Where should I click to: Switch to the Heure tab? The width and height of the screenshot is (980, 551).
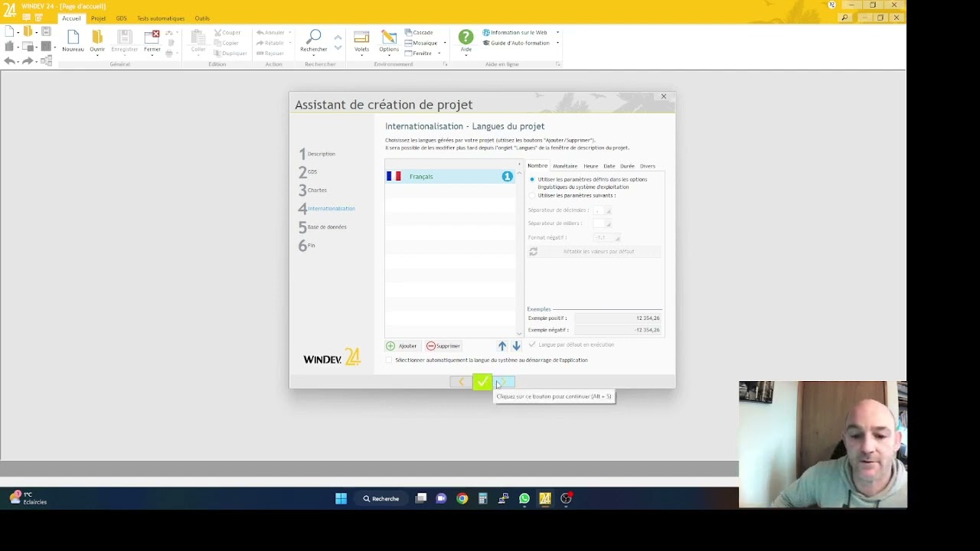(591, 166)
